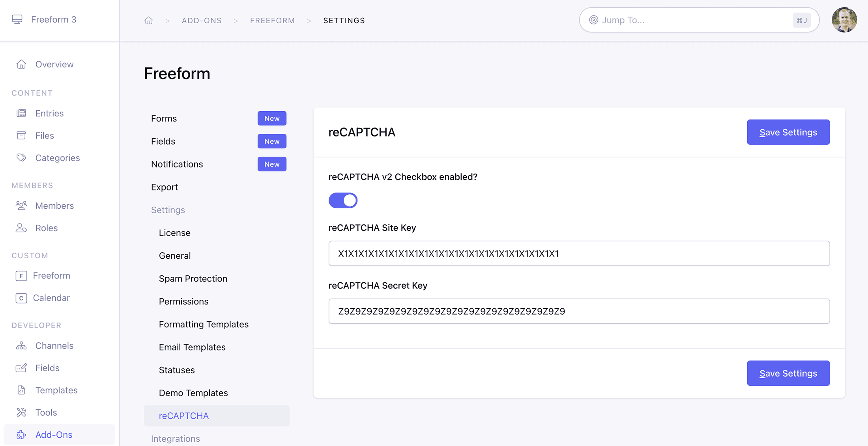Click the Entries newspaper icon

[x=21, y=114]
